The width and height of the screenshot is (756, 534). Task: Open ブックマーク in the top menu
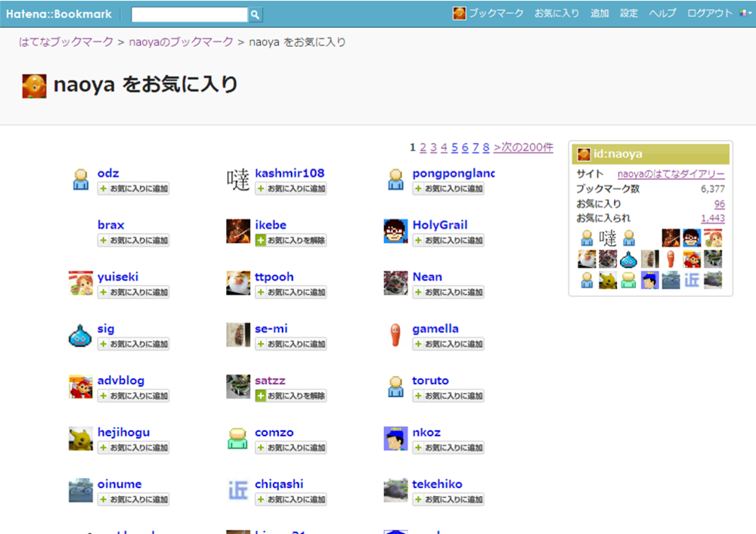(x=496, y=14)
